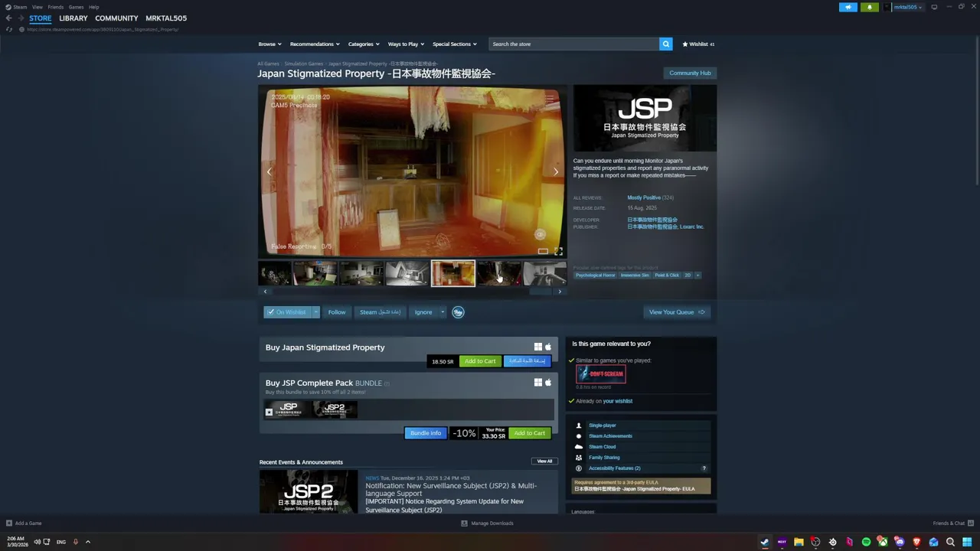Click in the Search the store field
Image resolution: width=980 pixels, height=551 pixels.
574,44
